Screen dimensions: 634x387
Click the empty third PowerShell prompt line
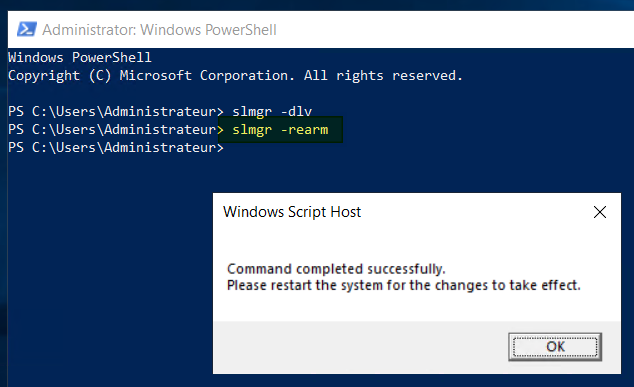116,148
